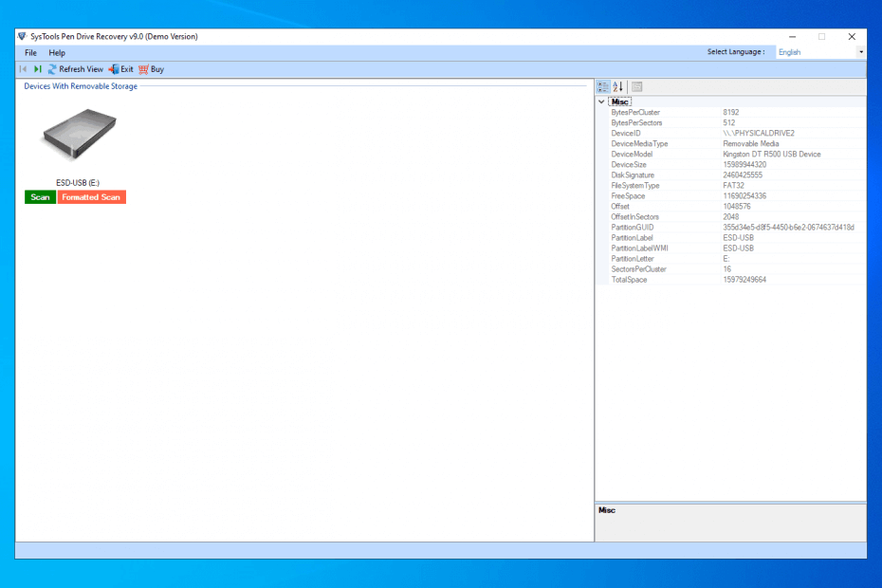Select the DeviceMediaType property row

[738, 144]
